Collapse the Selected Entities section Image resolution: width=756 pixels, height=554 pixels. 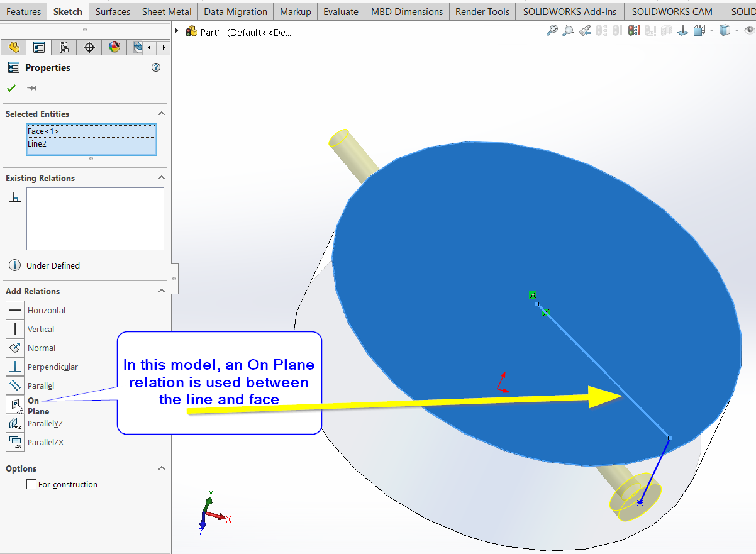[162, 114]
